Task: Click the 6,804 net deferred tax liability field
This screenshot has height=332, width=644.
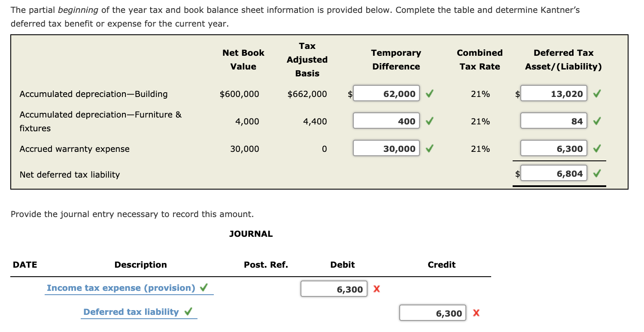Action: tap(554, 173)
